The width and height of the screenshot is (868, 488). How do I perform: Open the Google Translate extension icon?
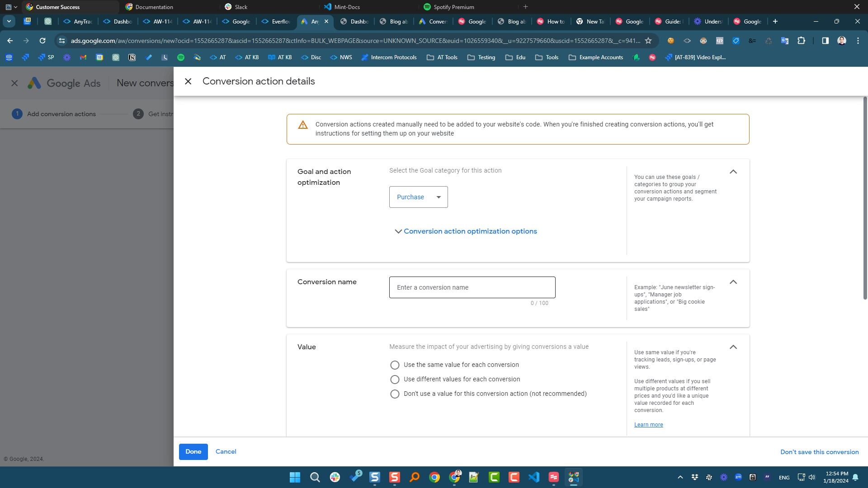(784, 41)
